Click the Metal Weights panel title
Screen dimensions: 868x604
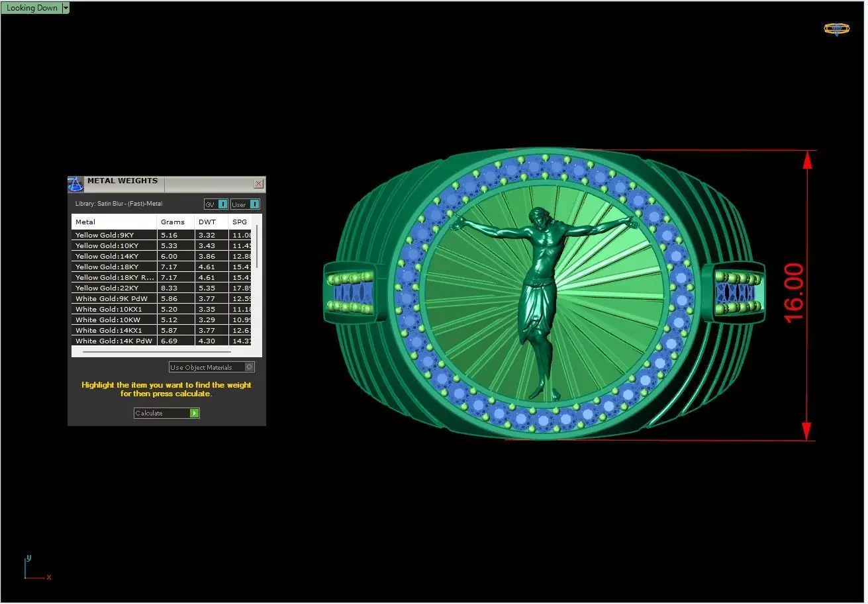pos(122,181)
